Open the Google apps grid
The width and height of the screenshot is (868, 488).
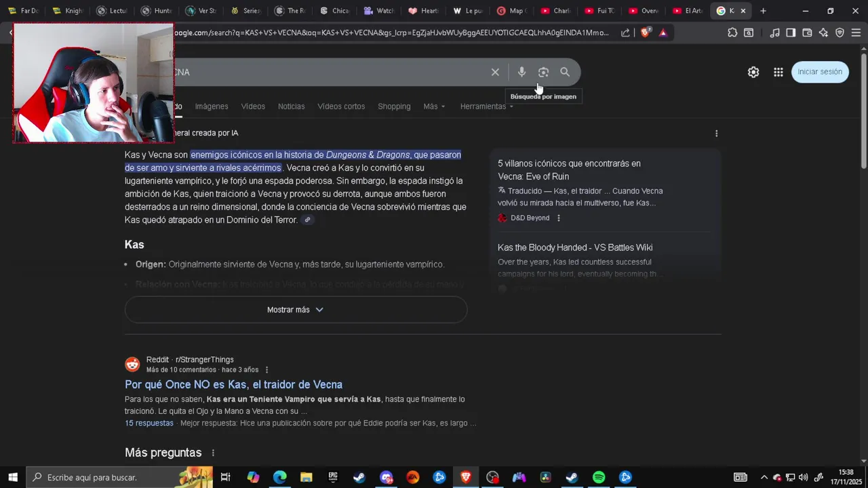point(778,72)
